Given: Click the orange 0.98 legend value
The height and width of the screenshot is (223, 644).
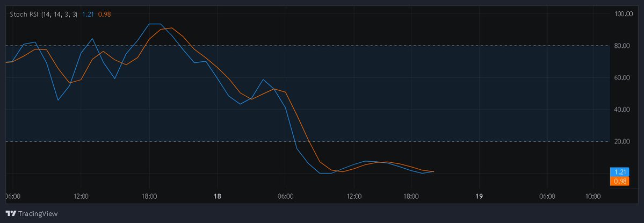Looking at the screenshot, I should (104, 15).
